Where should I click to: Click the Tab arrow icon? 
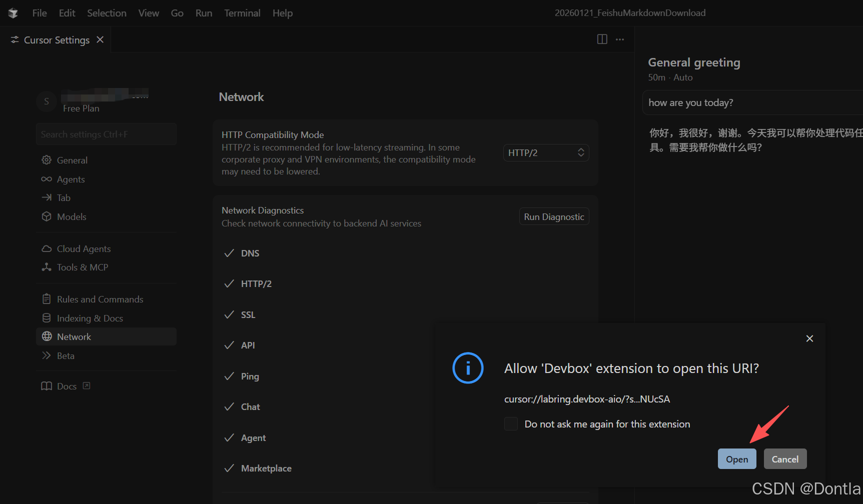pyautogui.click(x=47, y=197)
